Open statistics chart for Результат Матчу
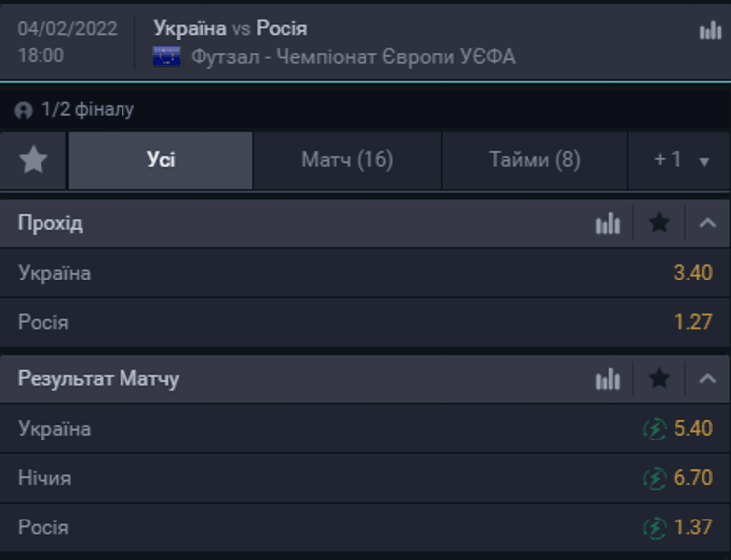 pos(608,379)
